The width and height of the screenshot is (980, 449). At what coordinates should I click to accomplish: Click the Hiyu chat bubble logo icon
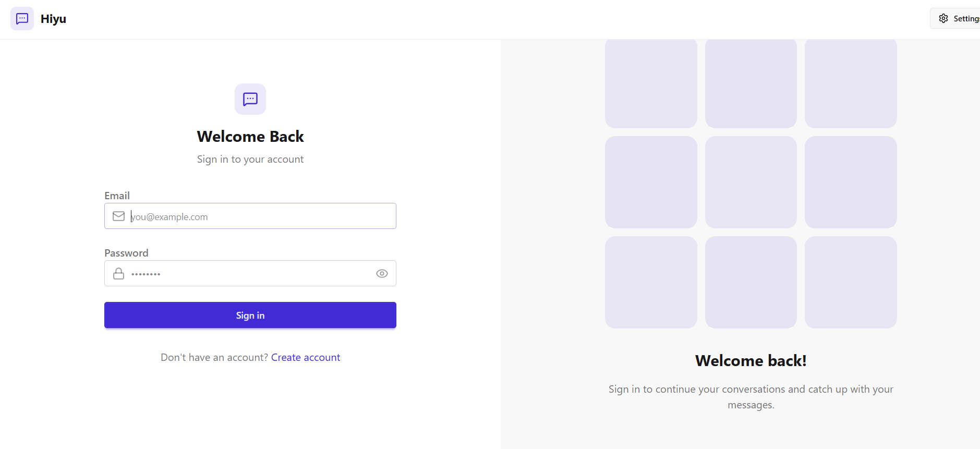(22, 18)
